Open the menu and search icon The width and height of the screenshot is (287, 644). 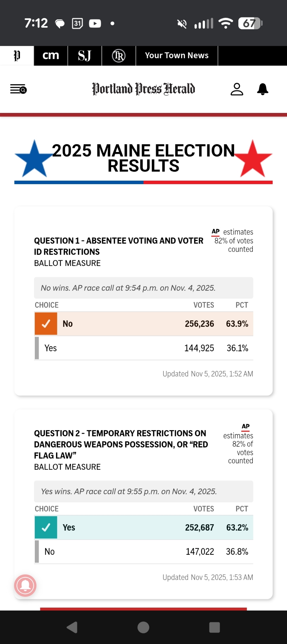point(18,89)
